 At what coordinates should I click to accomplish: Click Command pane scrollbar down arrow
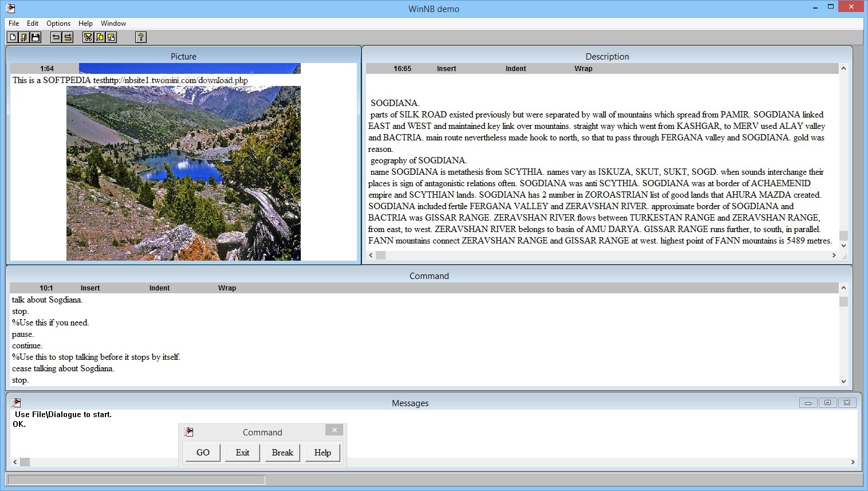pyautogui.click(x=843, y=381)
